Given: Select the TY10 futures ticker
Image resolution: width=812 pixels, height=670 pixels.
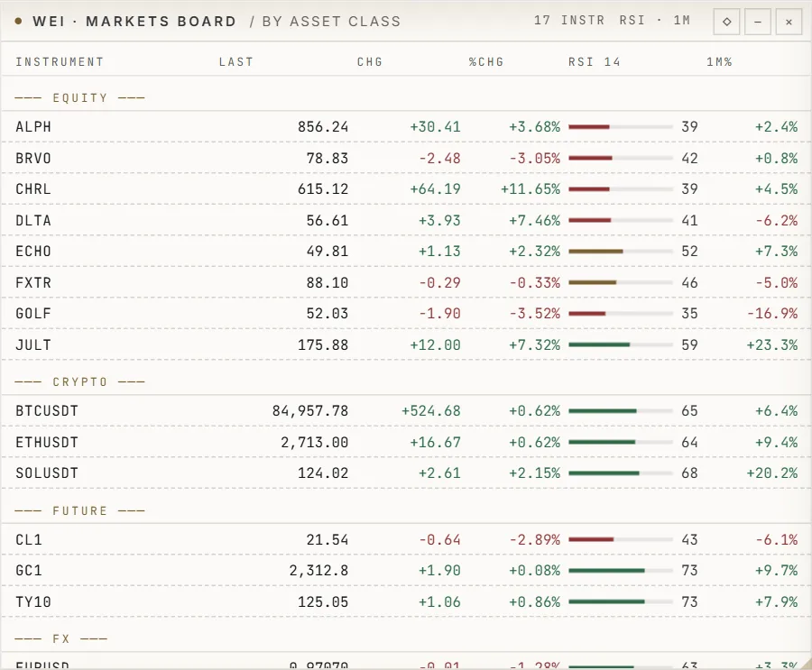Looking at the screenshot, I should [33, 601].
